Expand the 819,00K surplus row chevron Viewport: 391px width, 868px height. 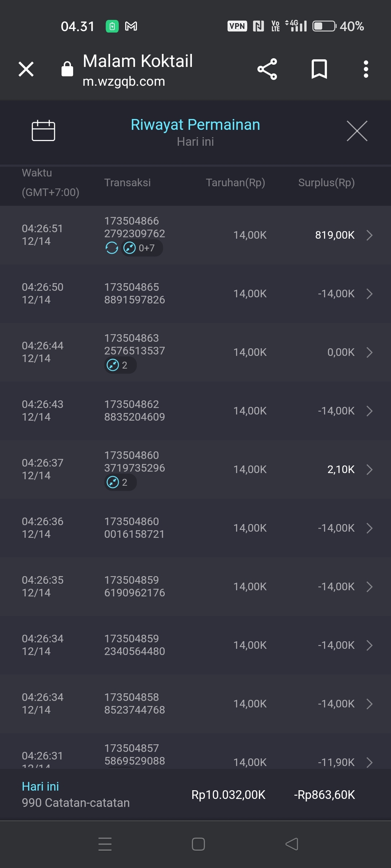(369, 235)
